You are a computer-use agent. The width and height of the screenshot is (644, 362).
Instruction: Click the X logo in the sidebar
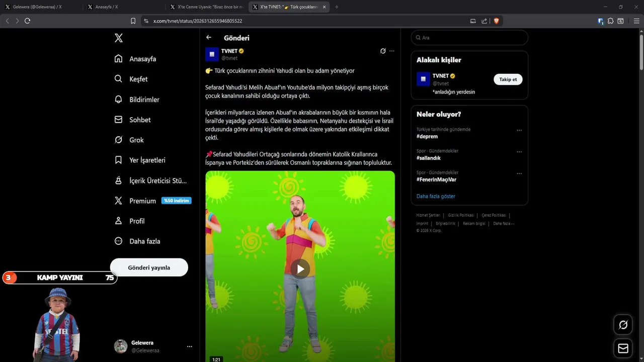click(x=119, y=38)
